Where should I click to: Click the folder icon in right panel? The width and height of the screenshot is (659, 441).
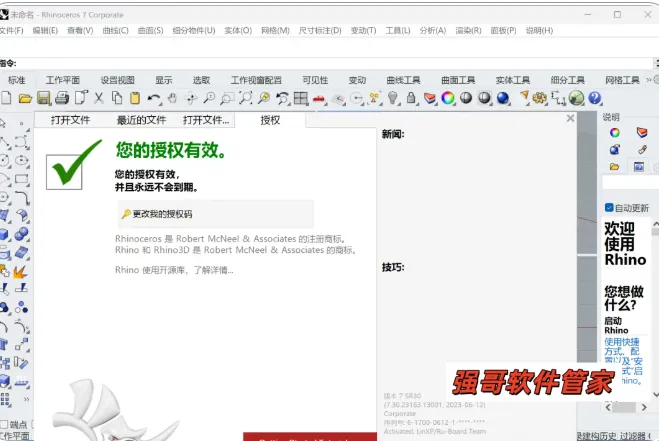[614, 166]
